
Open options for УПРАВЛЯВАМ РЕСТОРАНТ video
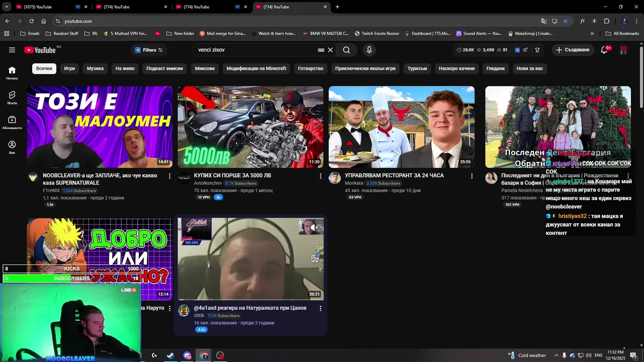[471, 176]
